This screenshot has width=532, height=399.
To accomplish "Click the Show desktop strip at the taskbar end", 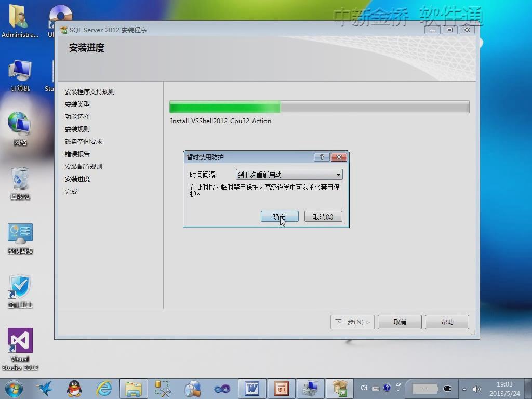I will (x=528, y=389).
